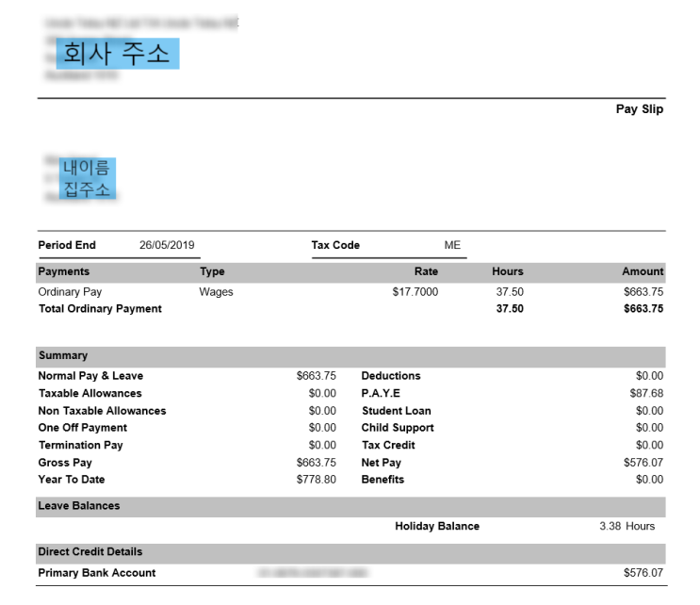Click the One Off Payment $0.00 value
Viewport: 700px width, 605px height.
coord(322,428)
